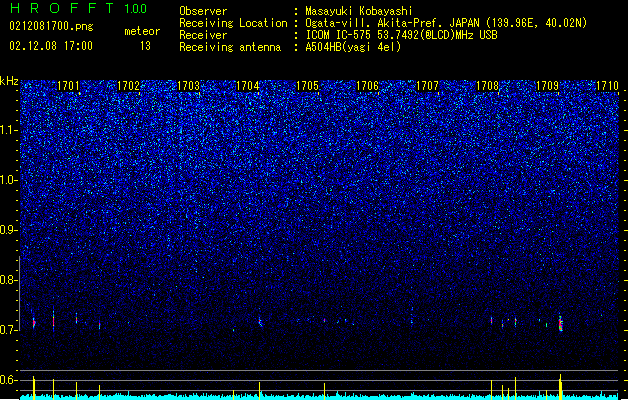Click the tallest yellow intensity spike below 1709
Image resolution: width=629 pixels, height=400 pixels.
click(560, 387)
